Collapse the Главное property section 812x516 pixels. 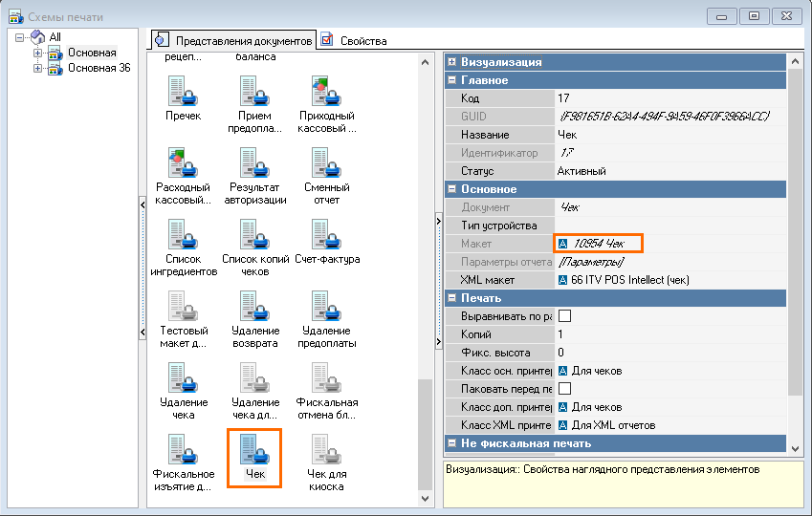[451, 80]
